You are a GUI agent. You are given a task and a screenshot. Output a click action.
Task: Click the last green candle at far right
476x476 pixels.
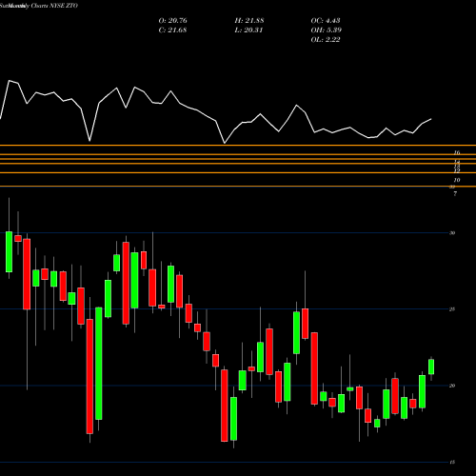pos(431,367)
